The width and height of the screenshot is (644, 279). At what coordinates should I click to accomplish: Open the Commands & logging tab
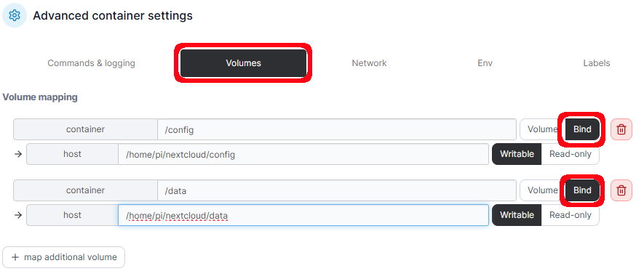(x=91, y=63)
